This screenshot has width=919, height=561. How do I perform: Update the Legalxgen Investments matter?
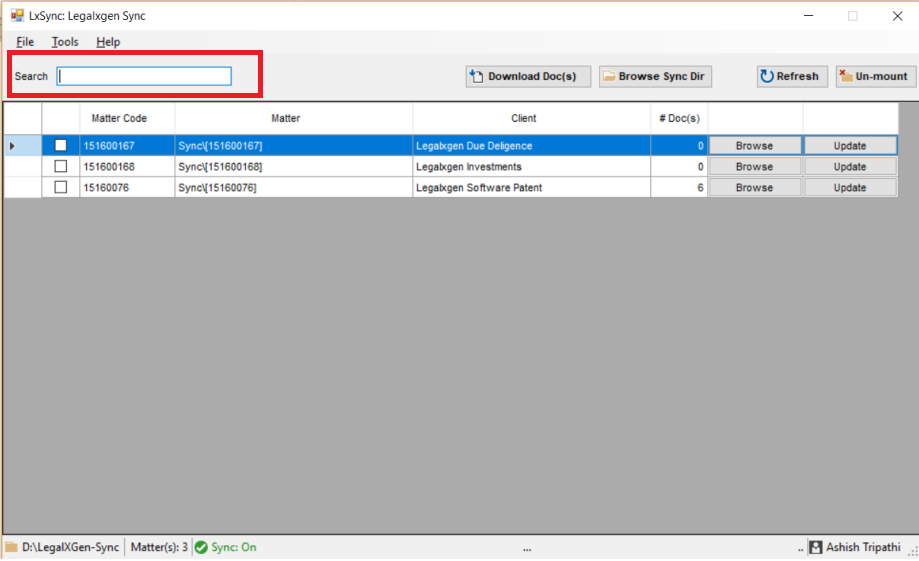click(x=849, y=167)
